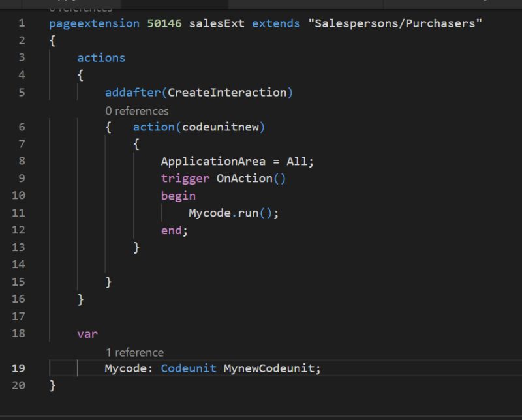Image resolution: width=522 pixels, height=420 pixels.
Task: Click the actions keyword on line 3
Action: [100, 57]
